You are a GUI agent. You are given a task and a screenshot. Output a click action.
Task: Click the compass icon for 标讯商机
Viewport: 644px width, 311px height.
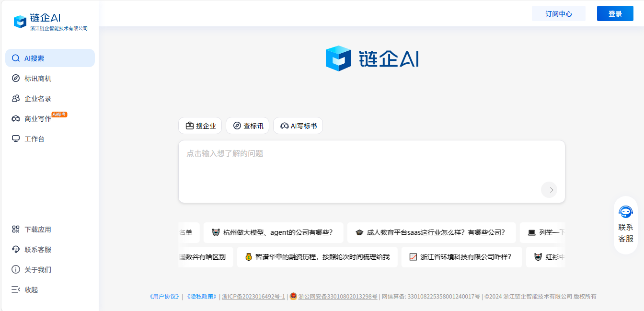[x=16, y=78]
